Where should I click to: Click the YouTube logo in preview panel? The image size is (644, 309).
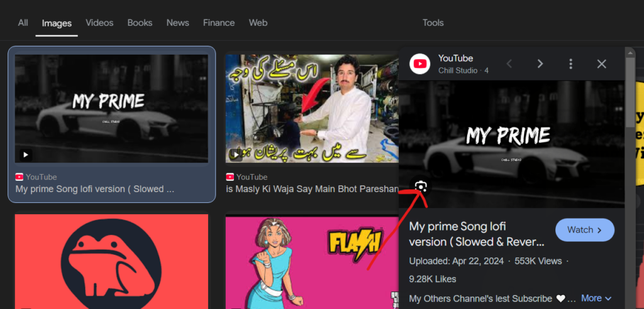click(x=419, y=64)
